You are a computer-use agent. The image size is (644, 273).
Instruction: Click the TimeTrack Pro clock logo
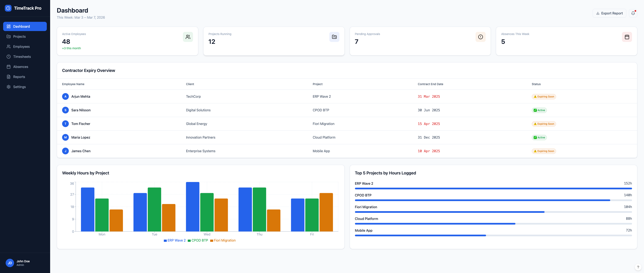point(8,8)
